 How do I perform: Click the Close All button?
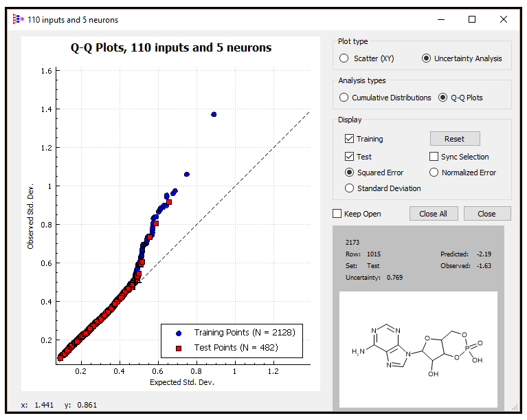point(434,214)
